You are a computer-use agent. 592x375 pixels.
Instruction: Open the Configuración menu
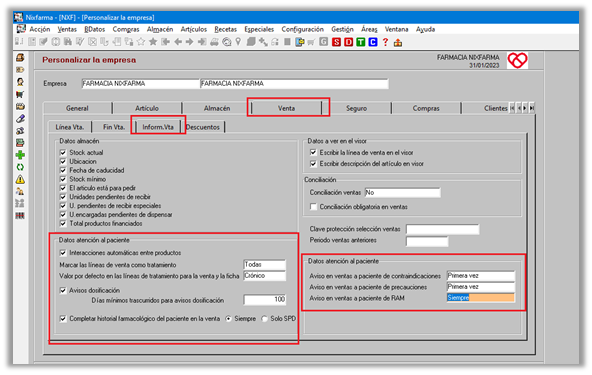point(302,29)
